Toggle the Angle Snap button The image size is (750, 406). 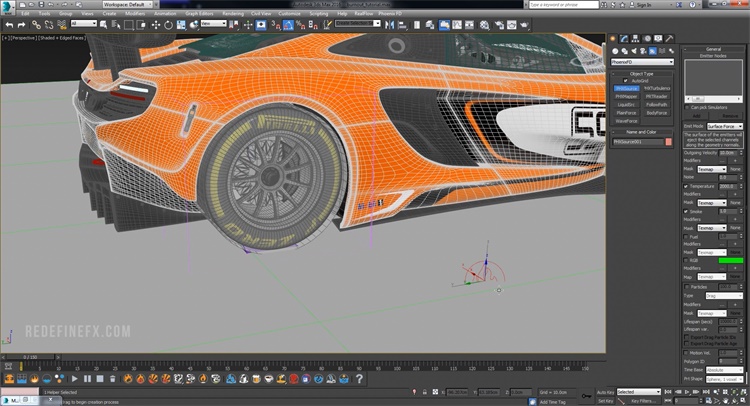click(x=288, y=25)
